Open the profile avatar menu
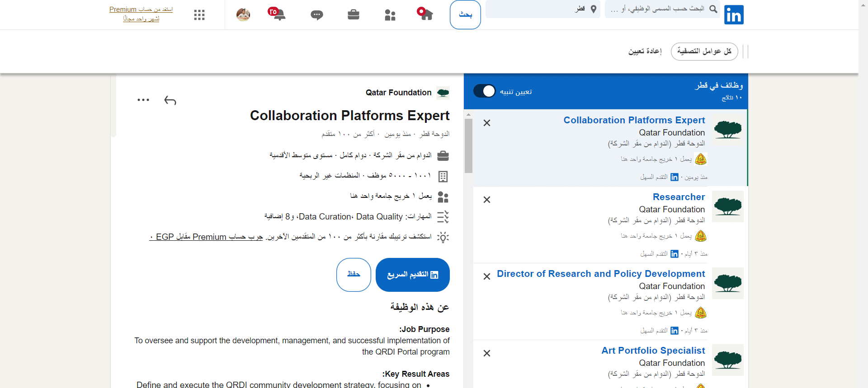868x388 pixels. click(x=243, y=15)
